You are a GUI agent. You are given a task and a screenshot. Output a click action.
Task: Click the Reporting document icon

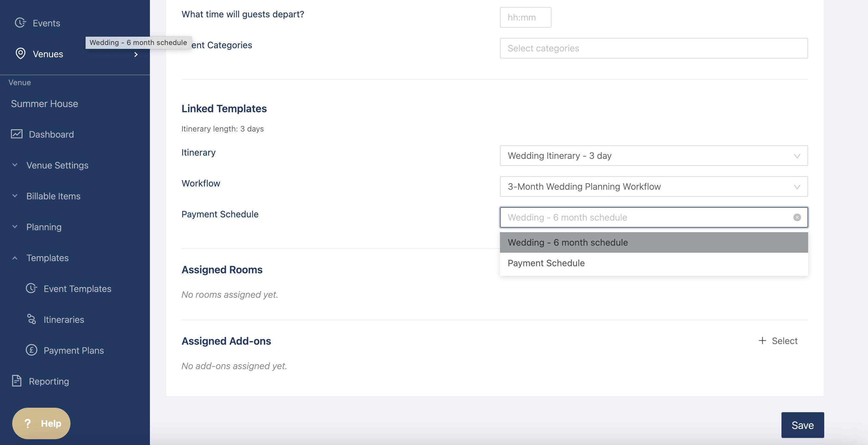point(16,381)
